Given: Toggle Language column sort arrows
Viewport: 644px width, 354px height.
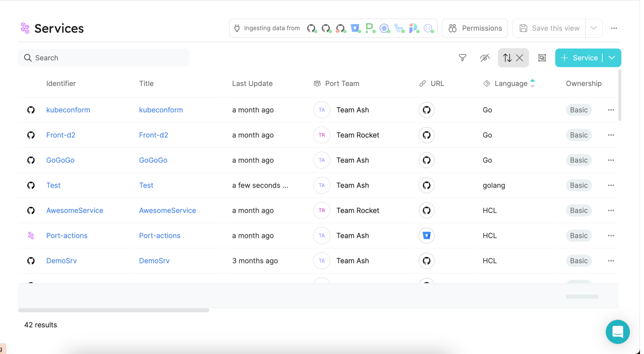Looking at the screenshot, I should click(532, 83).
